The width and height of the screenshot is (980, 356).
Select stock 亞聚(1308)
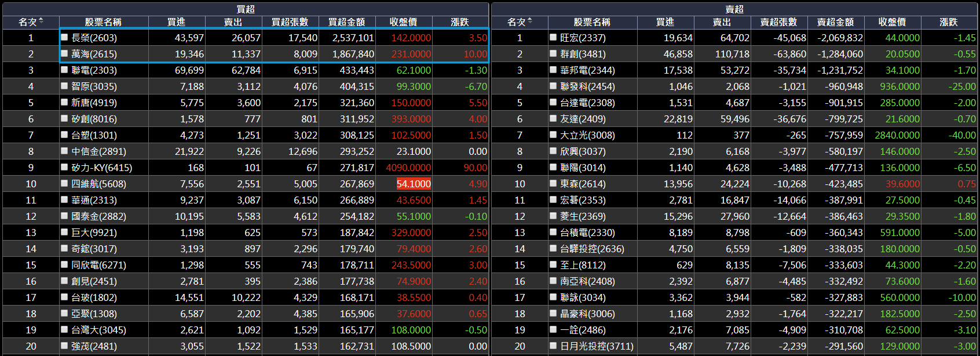tap(94, 314)
